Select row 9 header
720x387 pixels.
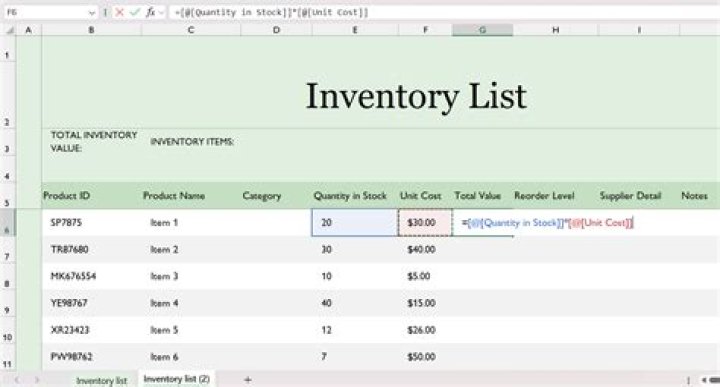[8, 304]
